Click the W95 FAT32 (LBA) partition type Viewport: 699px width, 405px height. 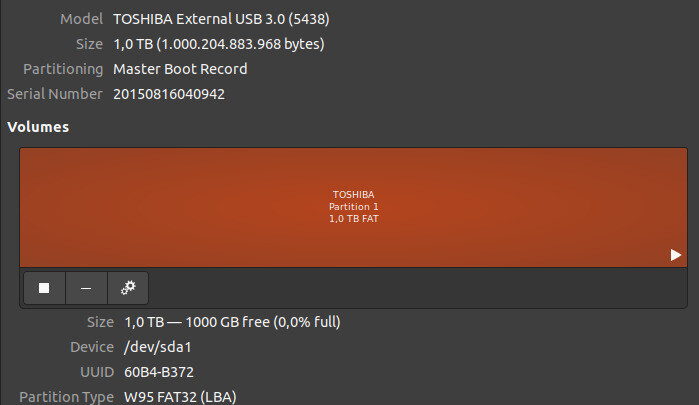[180, 397]
